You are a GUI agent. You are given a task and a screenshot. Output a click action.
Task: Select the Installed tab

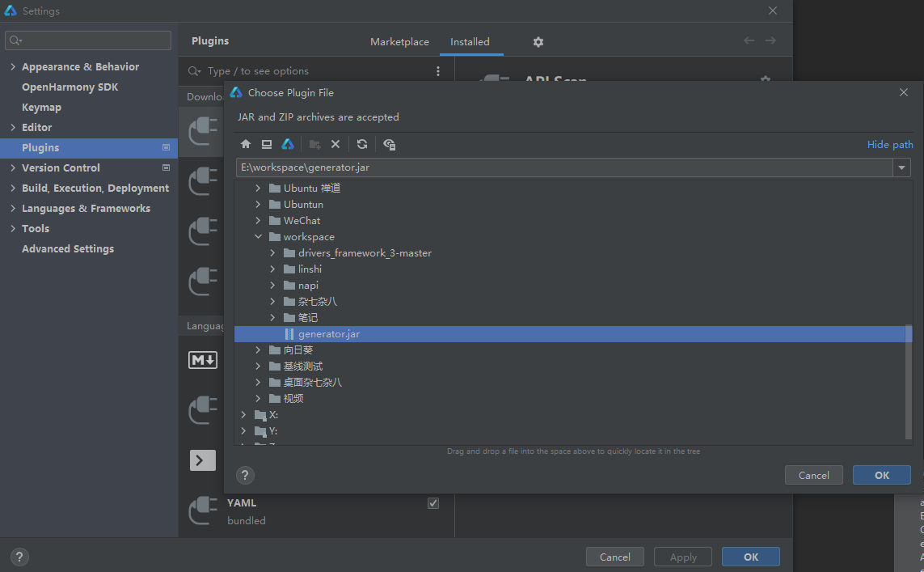(470, 42)
